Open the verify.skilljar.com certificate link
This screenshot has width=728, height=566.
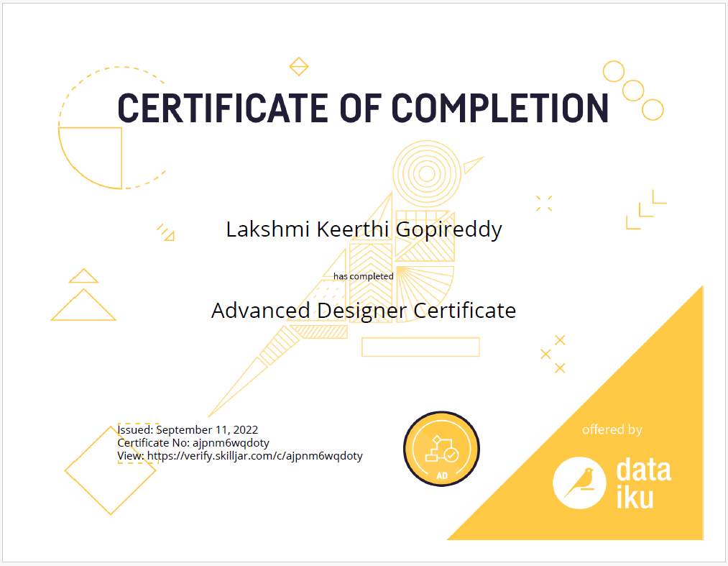pos(254,456)
